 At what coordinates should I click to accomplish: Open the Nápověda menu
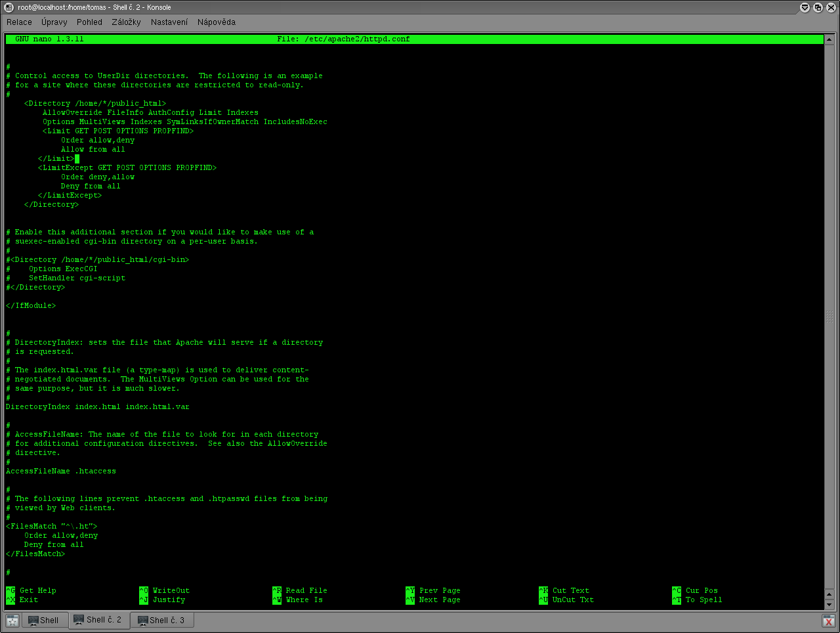(x=216, y=22)
